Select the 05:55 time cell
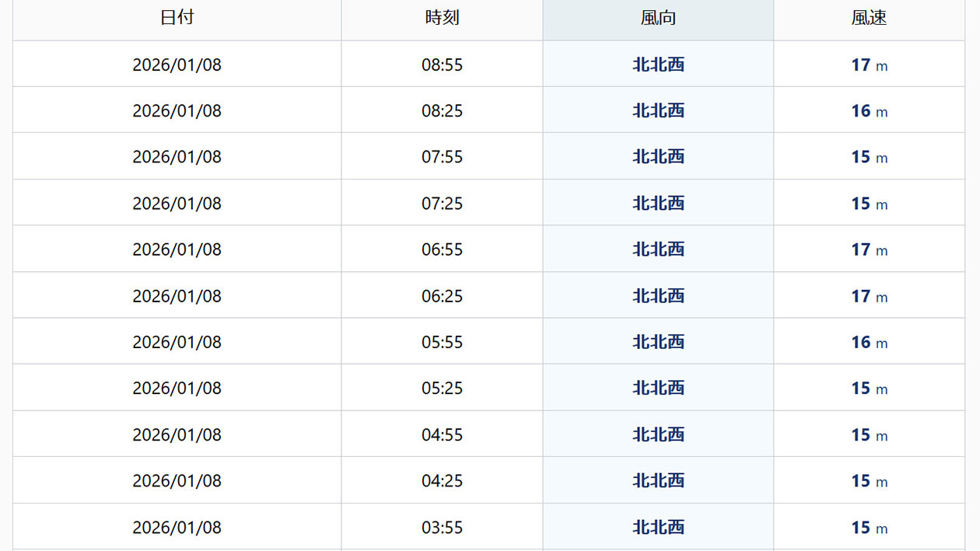 click(x=442, y=342)
